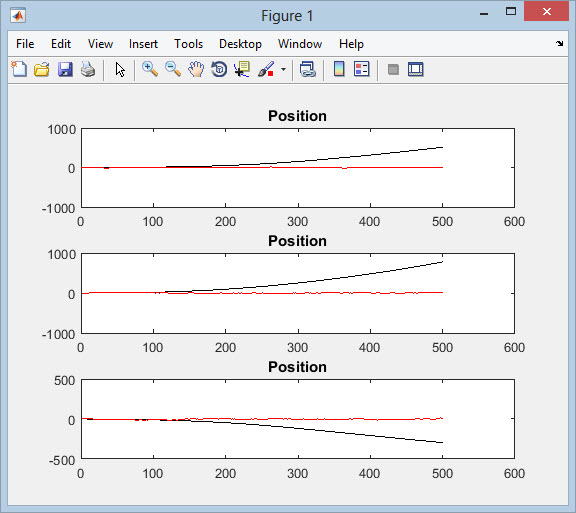576x513 pixels.
Task: Toggle the Insert Colorbar button
Action: click(339, 69)
